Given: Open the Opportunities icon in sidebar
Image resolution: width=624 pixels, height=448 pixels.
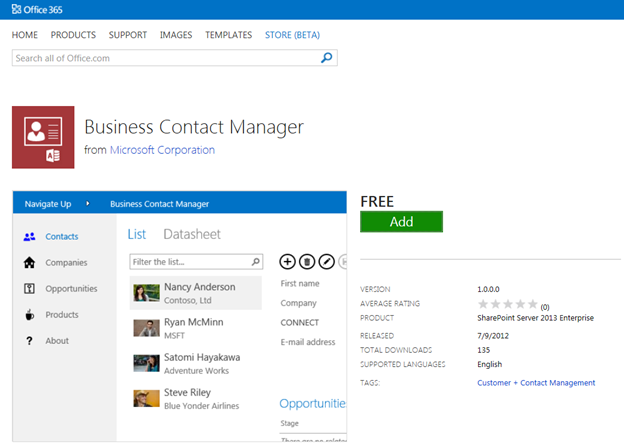Looking at the screenshot, I should coord(29,289).
